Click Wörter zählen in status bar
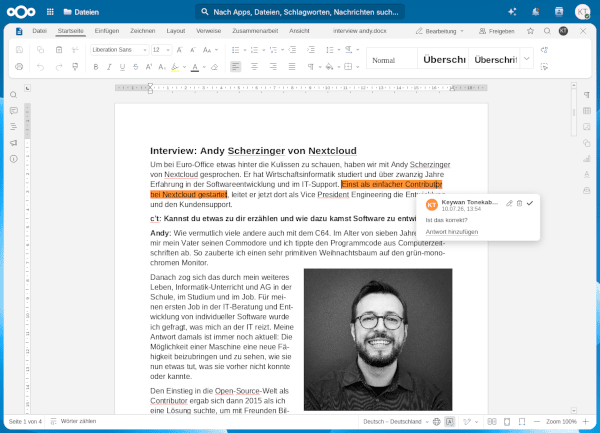This screenshot has width=600, height=433. click(74, 421)
